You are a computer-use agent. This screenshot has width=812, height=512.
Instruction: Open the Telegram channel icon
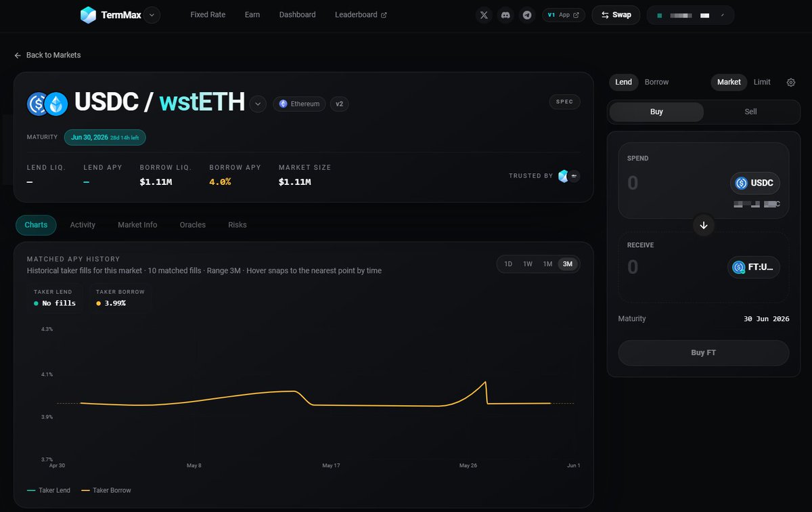point(527,15)
